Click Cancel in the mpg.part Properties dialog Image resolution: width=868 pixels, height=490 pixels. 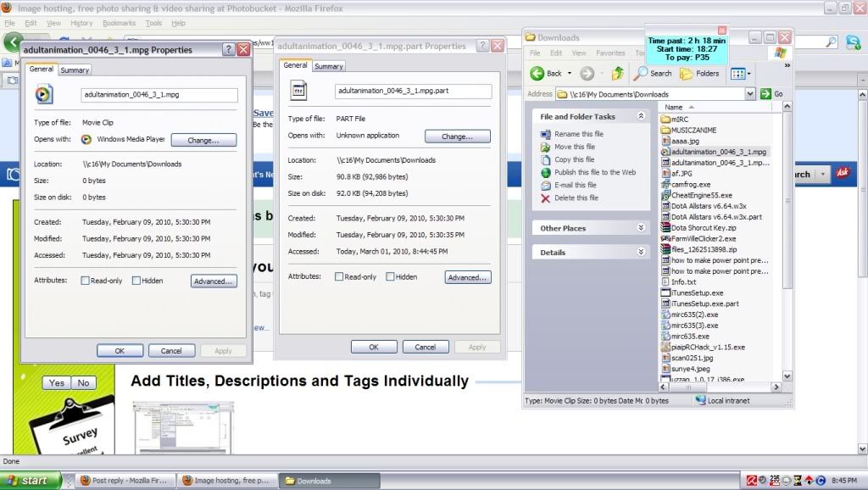point(426,347)
